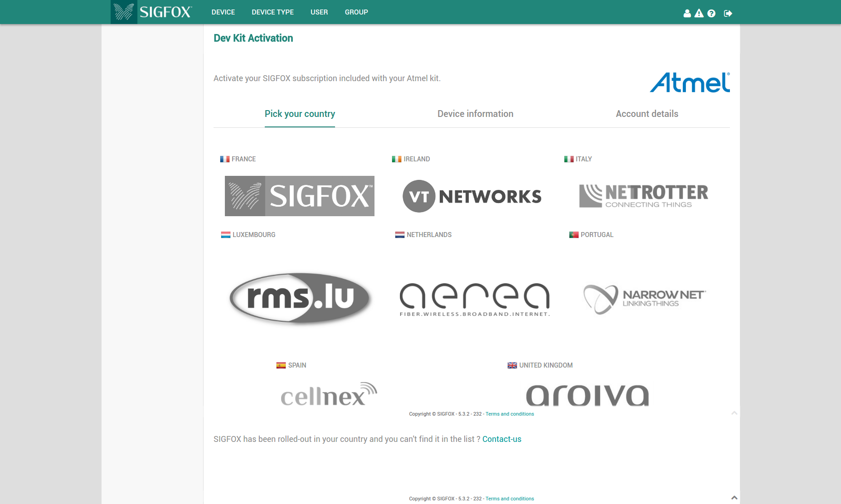Click the ITALY country label
841x504 pixels.
[584, 159]
